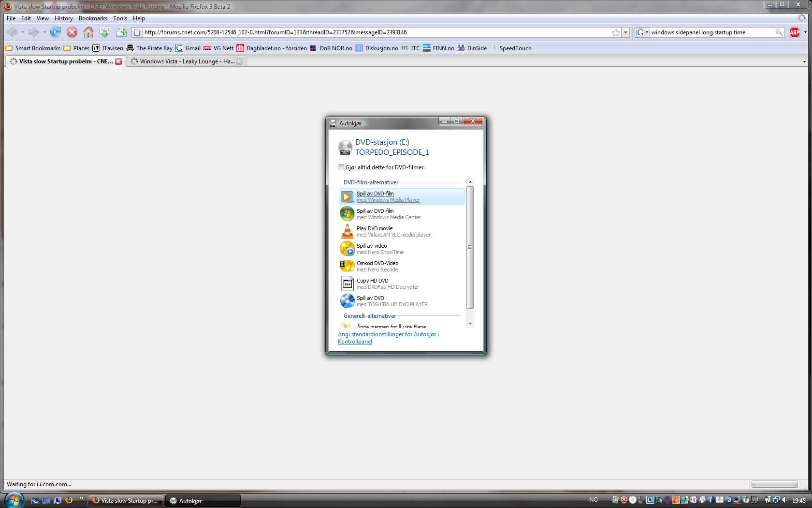Image resolution: width=812 pixels, height=508 pixels.
Task: Open the Smart Bookmarks folder
Action: pos(33,48)
